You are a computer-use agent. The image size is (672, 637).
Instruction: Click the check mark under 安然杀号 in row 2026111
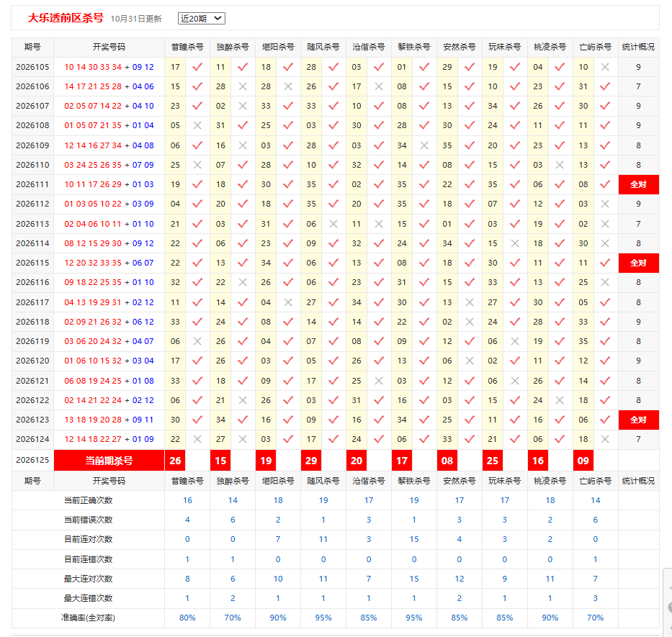click(x=470, y=185)
